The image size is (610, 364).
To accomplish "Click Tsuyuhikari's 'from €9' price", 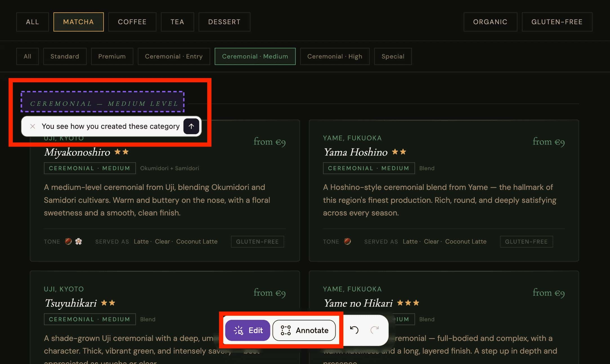I will pyautogui.click(x=270, y=293).
